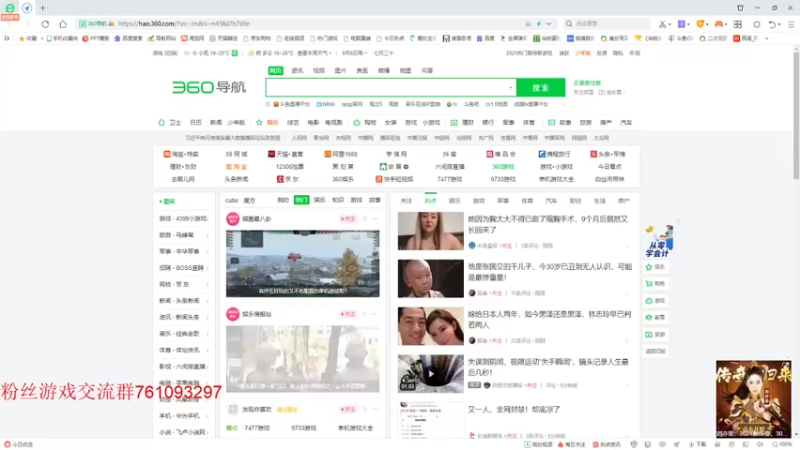Image resolution: width=800 pixels, height=450 pixels.
Task: Open a new tab with plus icon
Action: click(42, 8)
